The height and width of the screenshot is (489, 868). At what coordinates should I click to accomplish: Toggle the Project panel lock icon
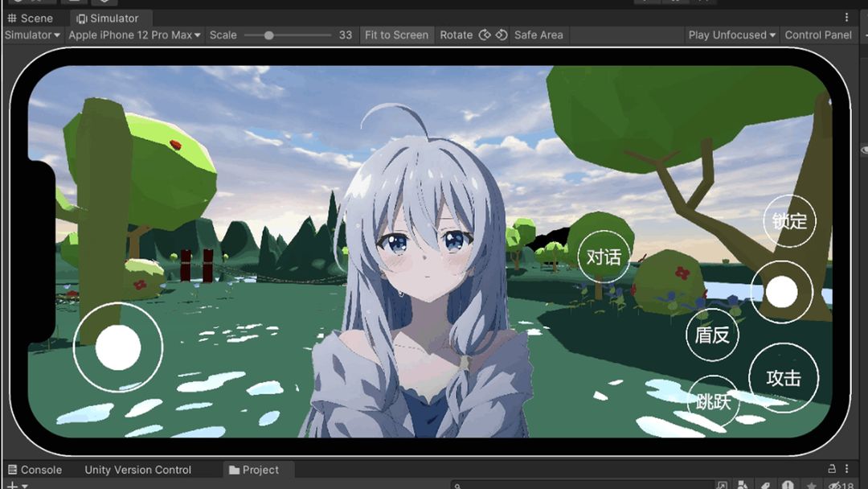(832, 469)
